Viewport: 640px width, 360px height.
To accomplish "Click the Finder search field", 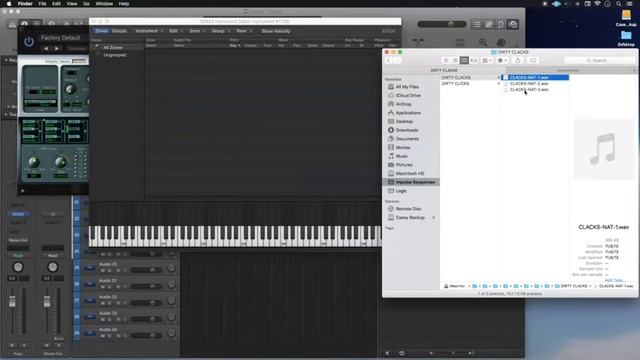I will click(599, 60).
